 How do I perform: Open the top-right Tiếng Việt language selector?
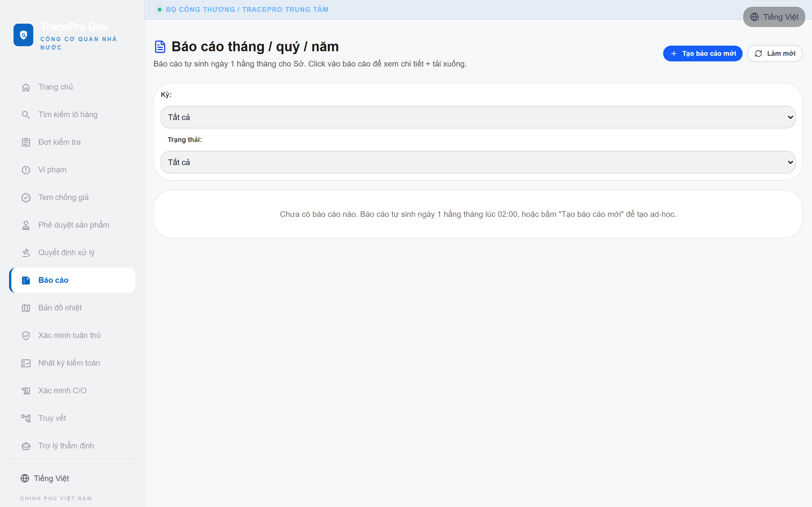(x=774, y=17)
